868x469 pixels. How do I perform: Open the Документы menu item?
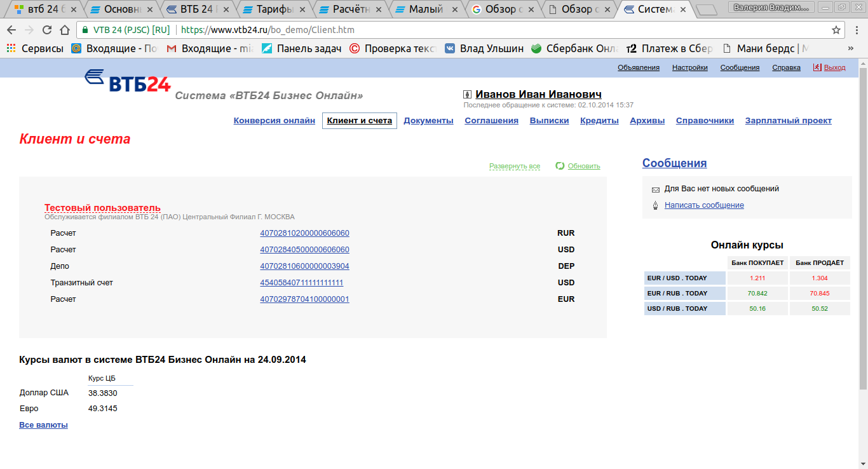click(x=428, y=121)
